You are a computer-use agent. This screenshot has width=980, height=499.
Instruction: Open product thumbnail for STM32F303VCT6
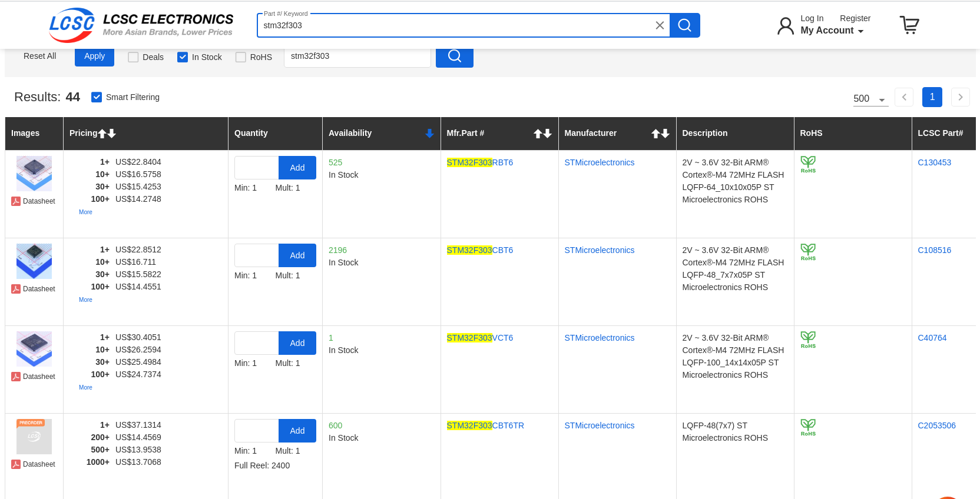pos(34,349)
